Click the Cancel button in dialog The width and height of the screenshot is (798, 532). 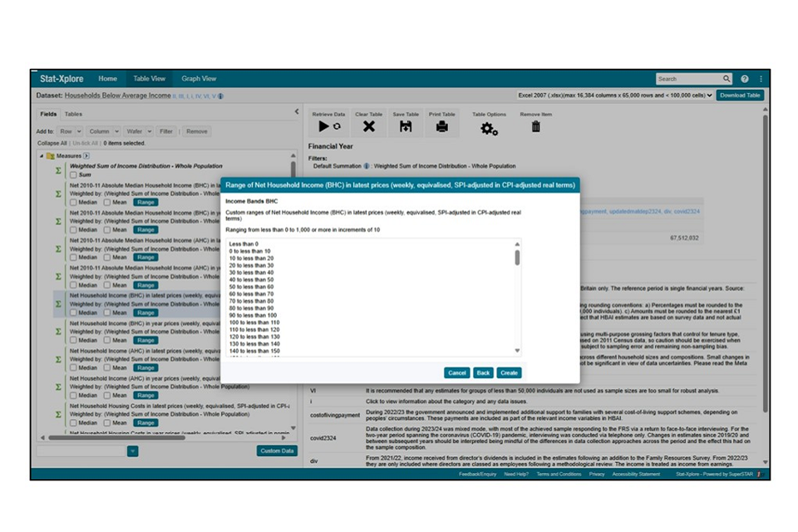point(456,373)
